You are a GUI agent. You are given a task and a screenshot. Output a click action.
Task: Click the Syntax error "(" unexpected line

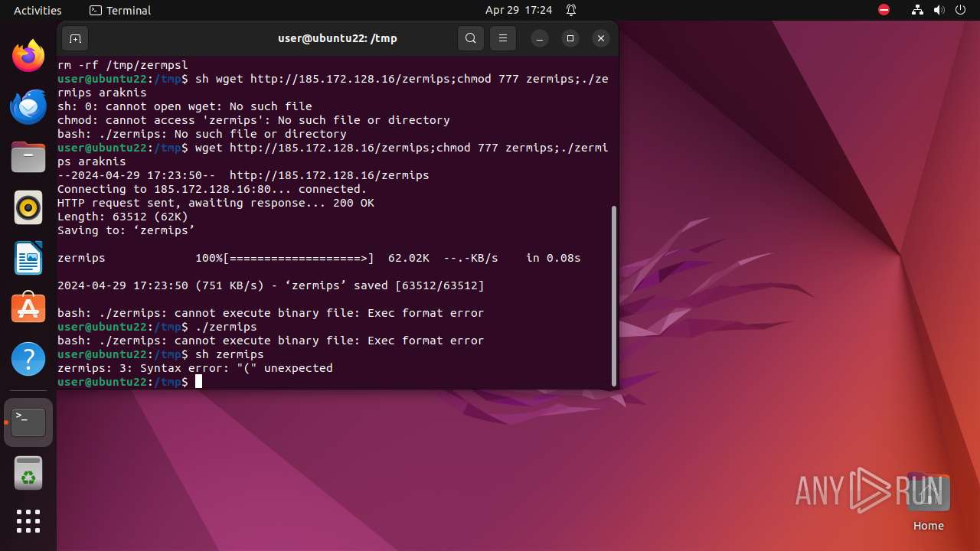195,368
